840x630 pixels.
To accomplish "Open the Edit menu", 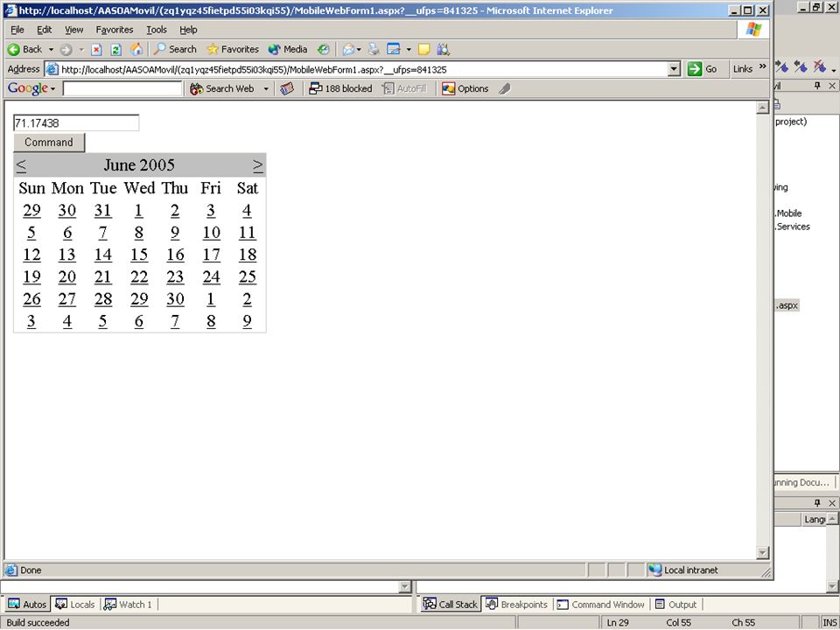I will pyautogui.click(x=44, y=30).
